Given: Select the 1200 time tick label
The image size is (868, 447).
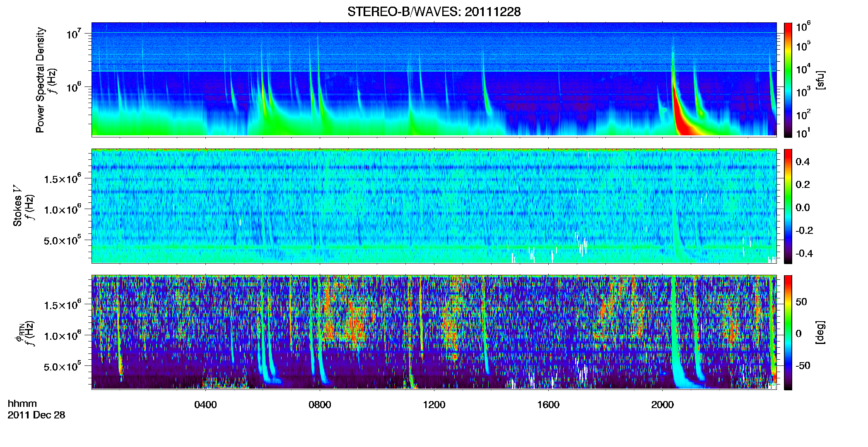Looking at the screenshot, I should 434,404.
